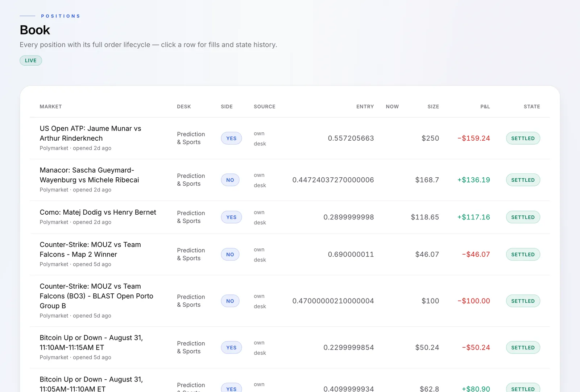The height and width of the screenshot is (392, 580).
Task: Click the "Book" page heading
Action: [35, 30]
